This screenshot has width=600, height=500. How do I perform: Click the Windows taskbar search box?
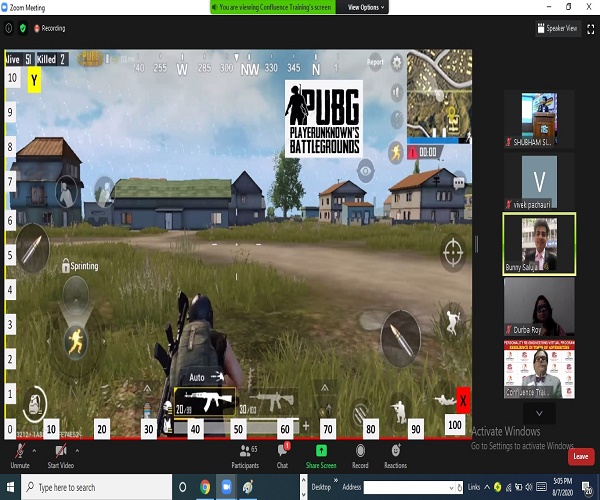pos(96,487)
